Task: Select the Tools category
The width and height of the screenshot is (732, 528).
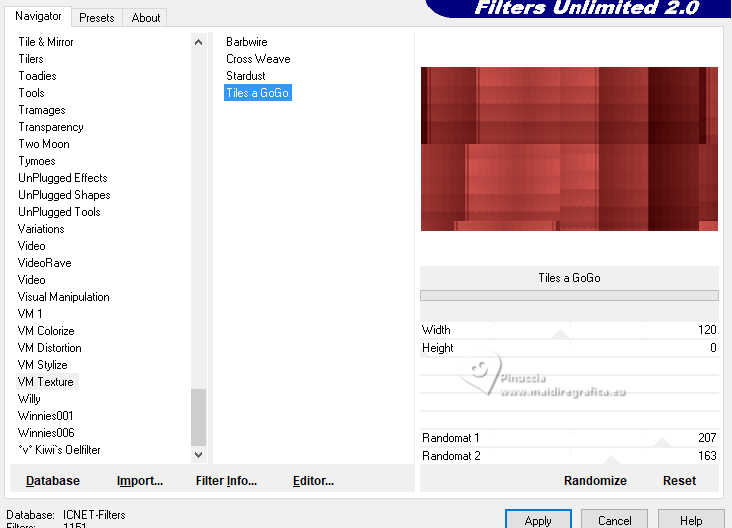Action: click(x=31, y=93)
